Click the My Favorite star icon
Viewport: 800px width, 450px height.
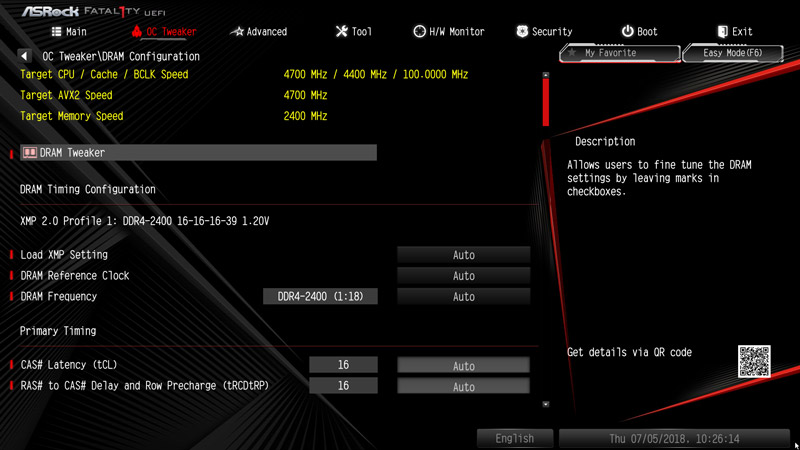click(572, 53)
